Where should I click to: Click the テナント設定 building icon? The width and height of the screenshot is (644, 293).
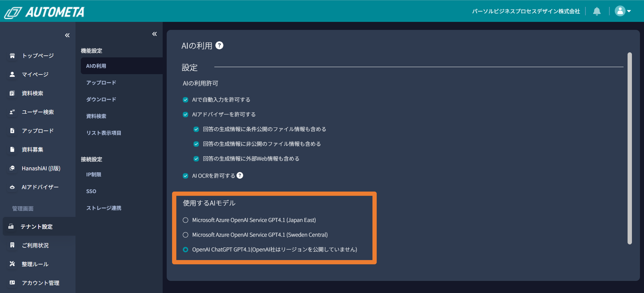(x=11, y=227)
